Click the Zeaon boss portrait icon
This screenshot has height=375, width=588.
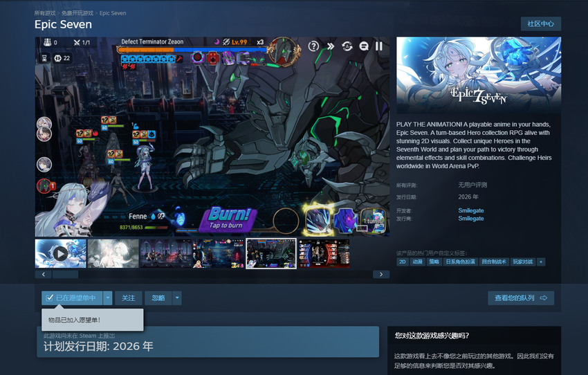coord(284,52)
